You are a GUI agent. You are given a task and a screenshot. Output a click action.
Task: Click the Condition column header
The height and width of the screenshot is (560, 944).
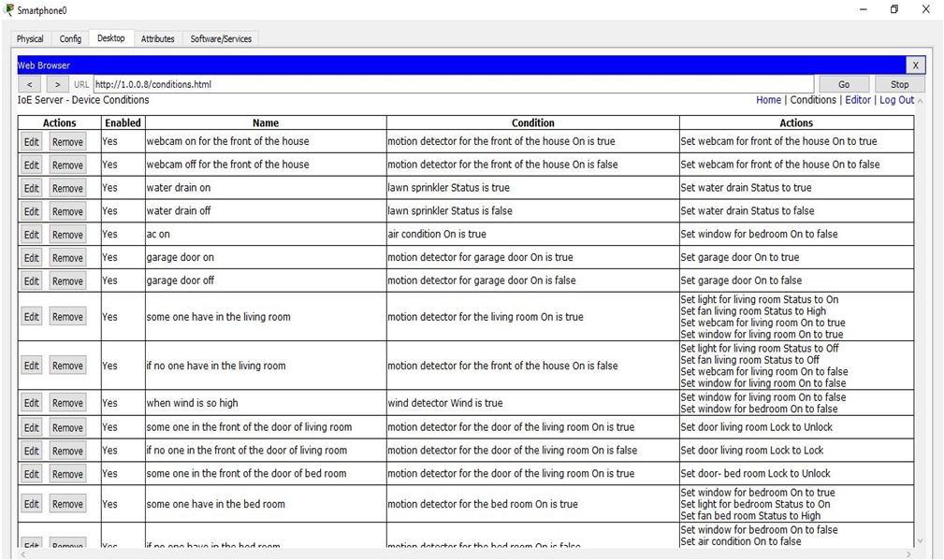point(532,122)
